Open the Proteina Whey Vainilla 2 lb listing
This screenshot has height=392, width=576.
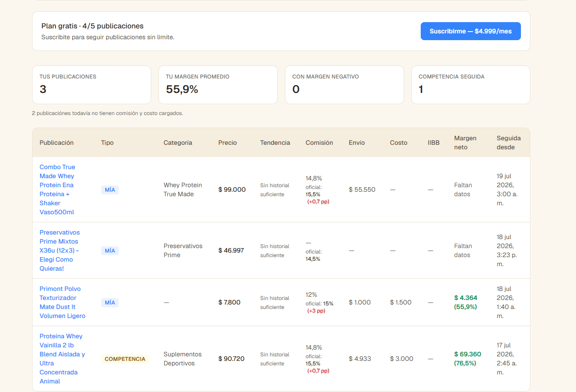(x=62, y=359)
